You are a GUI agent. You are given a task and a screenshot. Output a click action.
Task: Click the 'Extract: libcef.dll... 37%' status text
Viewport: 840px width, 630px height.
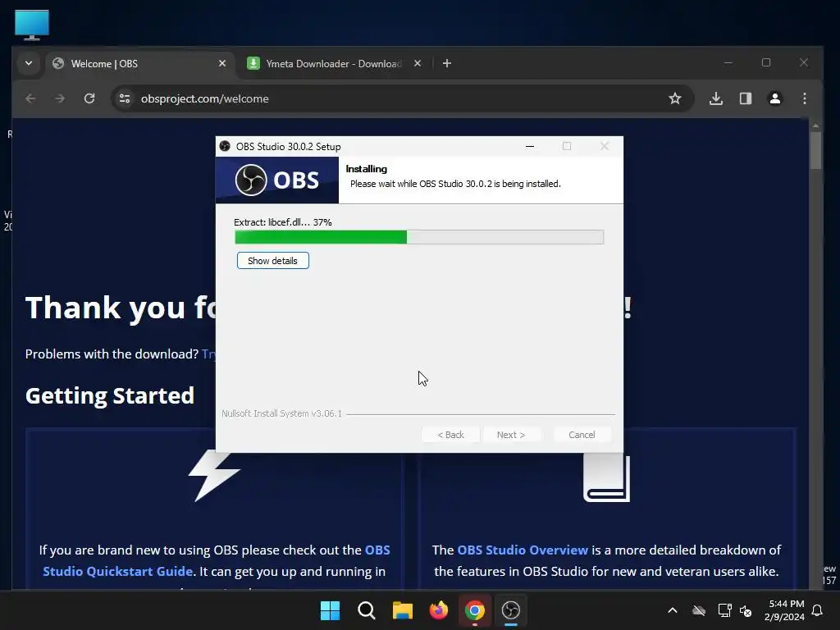click(x=283, y=222)
